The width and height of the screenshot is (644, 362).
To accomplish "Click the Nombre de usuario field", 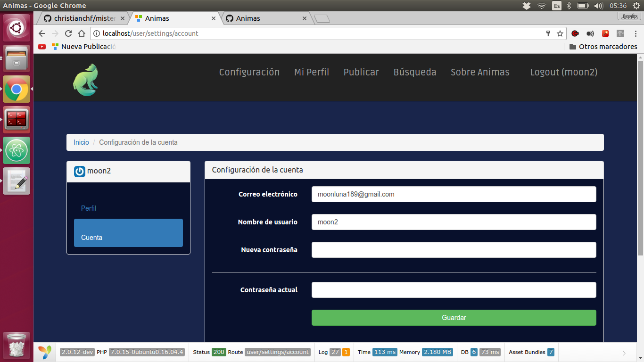I will pos(454,222).
